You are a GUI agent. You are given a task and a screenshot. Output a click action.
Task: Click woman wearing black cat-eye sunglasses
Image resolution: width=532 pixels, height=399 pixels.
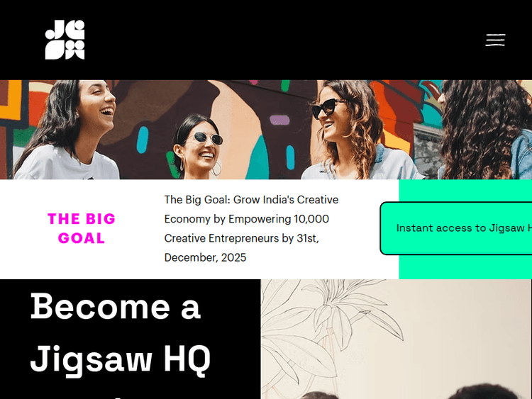pos(353,130)
